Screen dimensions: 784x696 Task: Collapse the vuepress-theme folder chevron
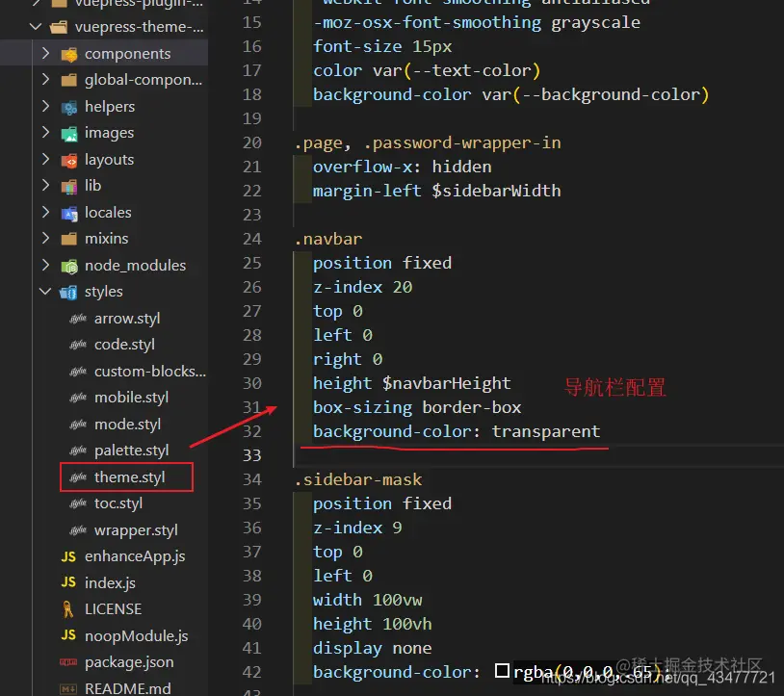coord(36,27)
